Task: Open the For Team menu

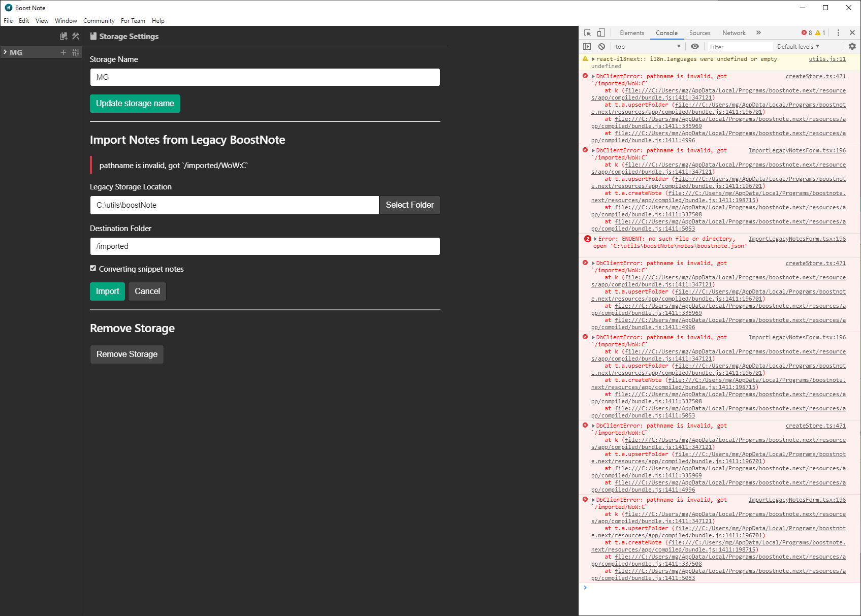Action: 133,21
